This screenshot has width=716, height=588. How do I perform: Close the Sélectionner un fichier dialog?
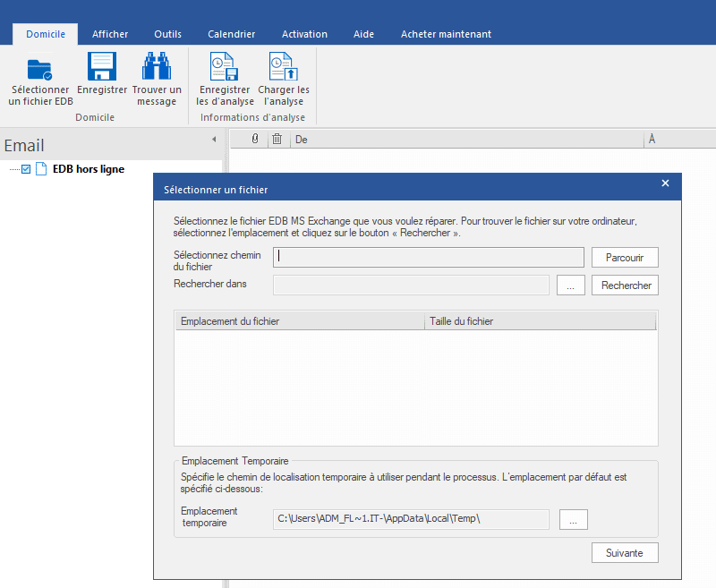665,183
